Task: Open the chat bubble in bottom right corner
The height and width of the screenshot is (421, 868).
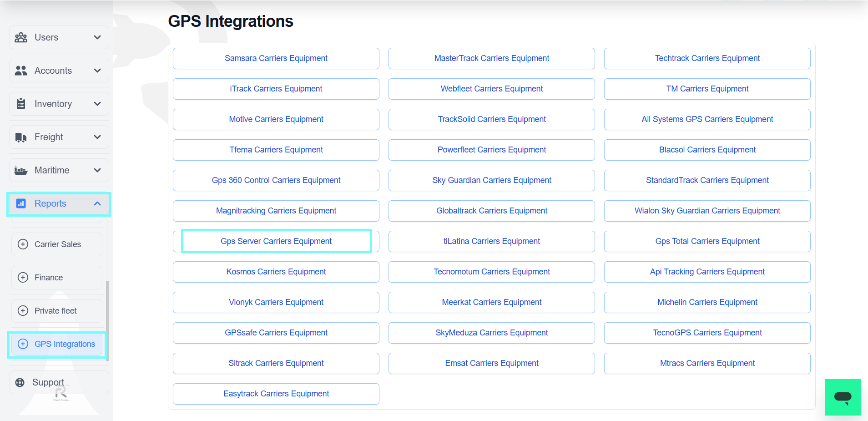Action: 843,397
